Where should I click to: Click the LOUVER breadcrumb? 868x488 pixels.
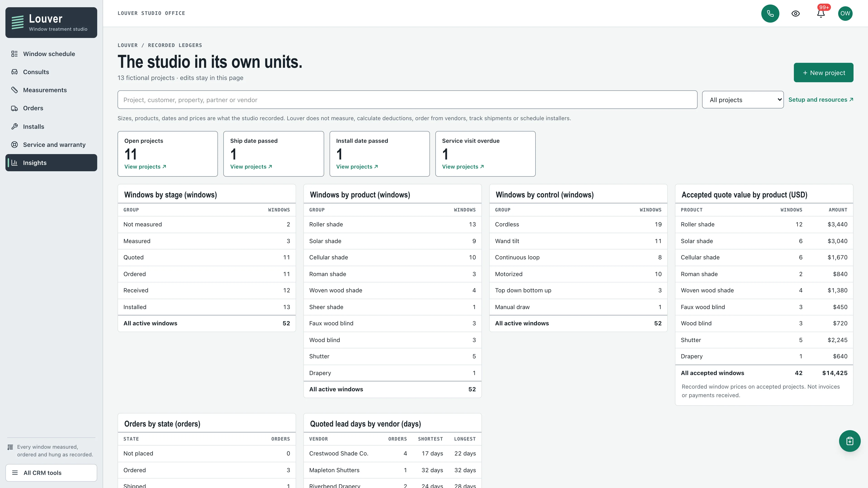127,45
